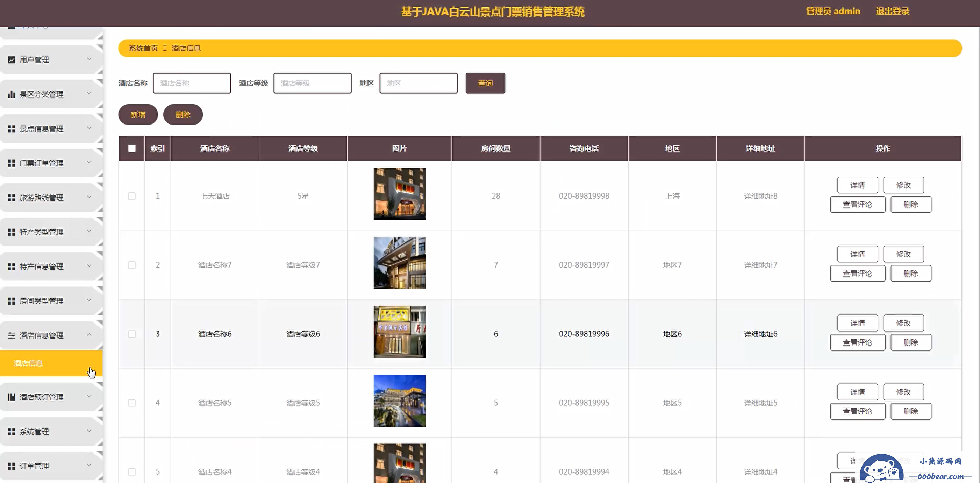Click the grid icon beside 特产类型管理
The width and height of the screenshot is (980, 483).
point(12,232)
